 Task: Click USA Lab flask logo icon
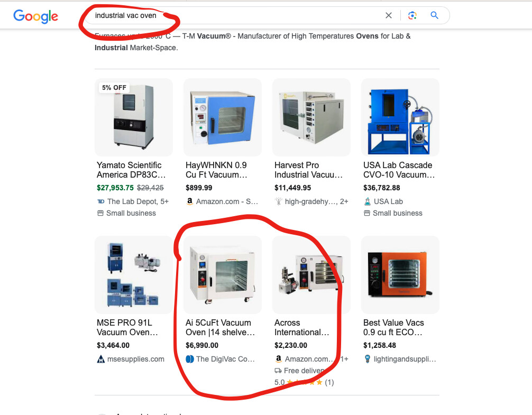(368, 201)
